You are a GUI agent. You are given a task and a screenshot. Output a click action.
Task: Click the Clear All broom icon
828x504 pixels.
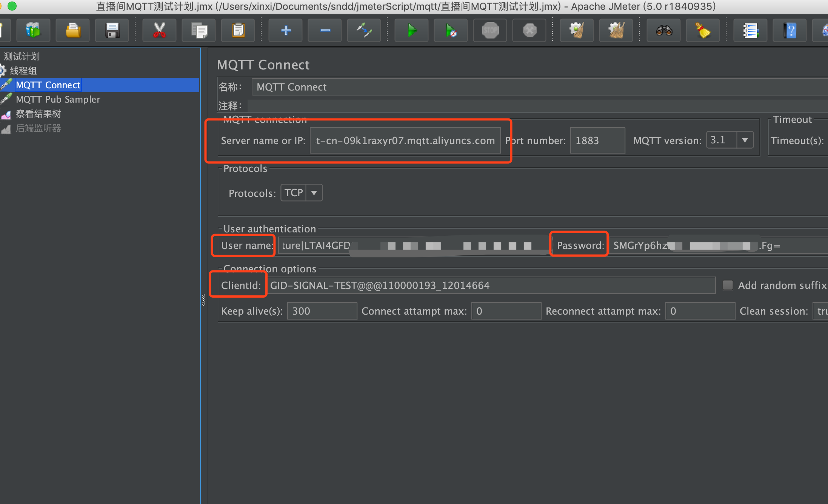pyautogui.click(x=616, y=31)
